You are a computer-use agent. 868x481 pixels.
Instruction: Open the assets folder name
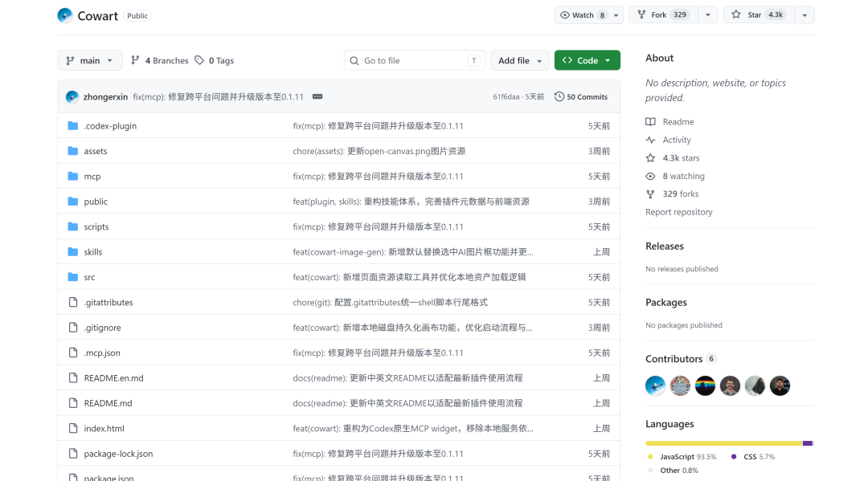(x=96, y=151)
